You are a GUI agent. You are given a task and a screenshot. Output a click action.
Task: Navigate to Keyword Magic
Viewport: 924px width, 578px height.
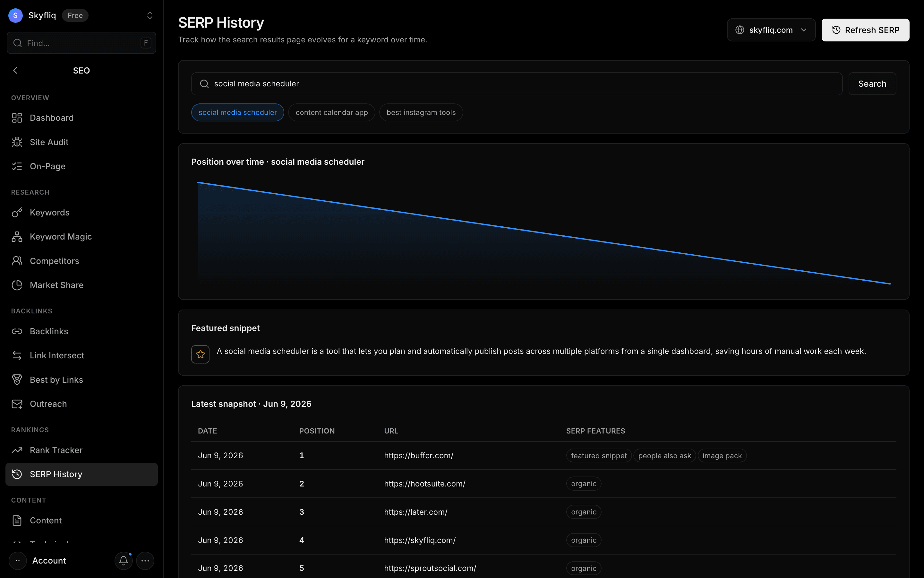82,237
